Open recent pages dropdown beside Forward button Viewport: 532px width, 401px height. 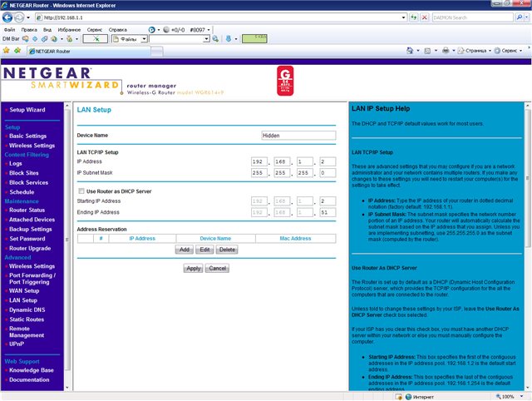point(28,17)
